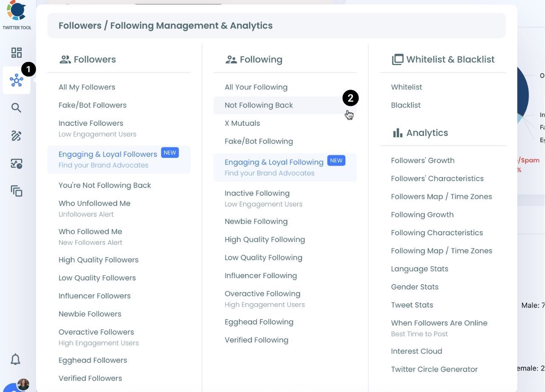This screenshot has height=392, width=545.
Task: Select When Followers Are Online
Action: (439, 323)
